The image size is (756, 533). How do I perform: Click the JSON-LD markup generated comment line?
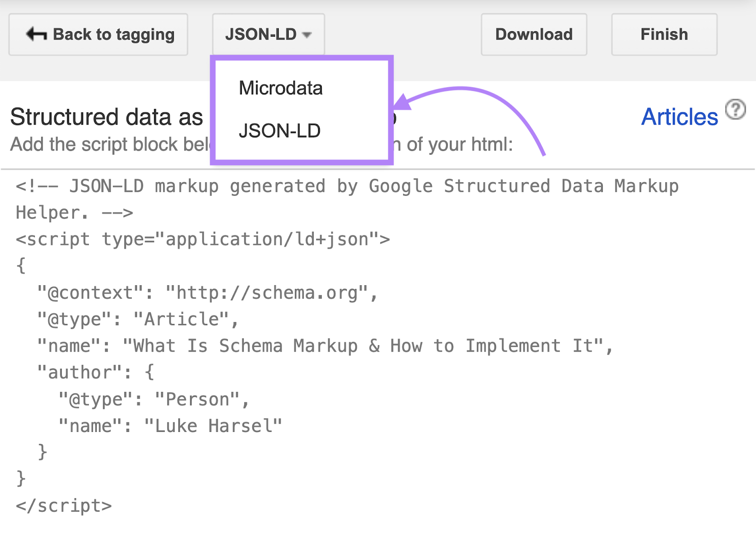click(x=347, y=199)
